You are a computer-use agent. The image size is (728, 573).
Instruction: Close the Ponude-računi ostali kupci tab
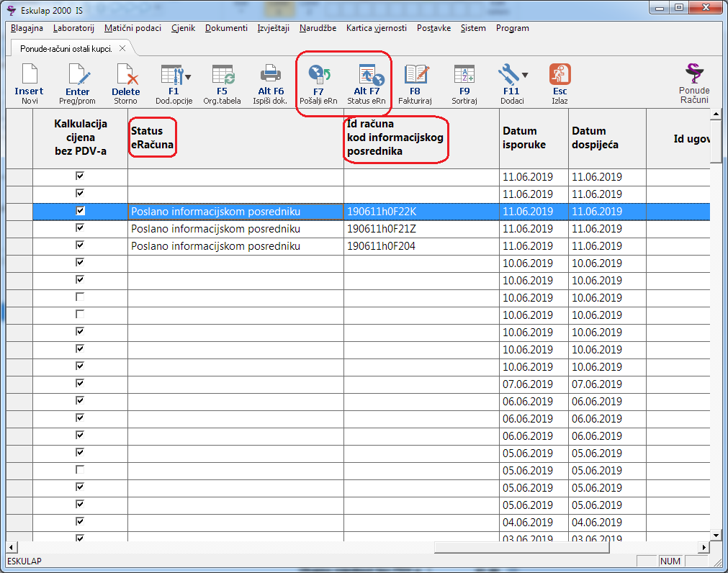[x=122, y=48]
